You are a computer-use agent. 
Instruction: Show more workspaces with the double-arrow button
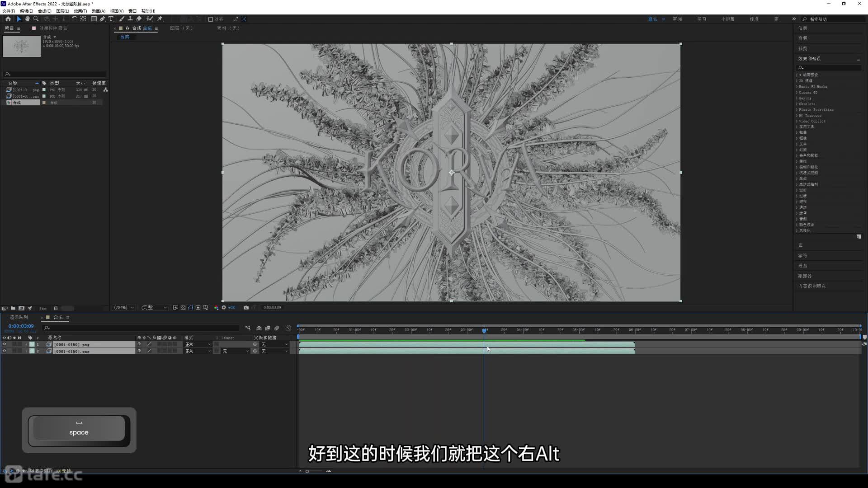point(794,19)
